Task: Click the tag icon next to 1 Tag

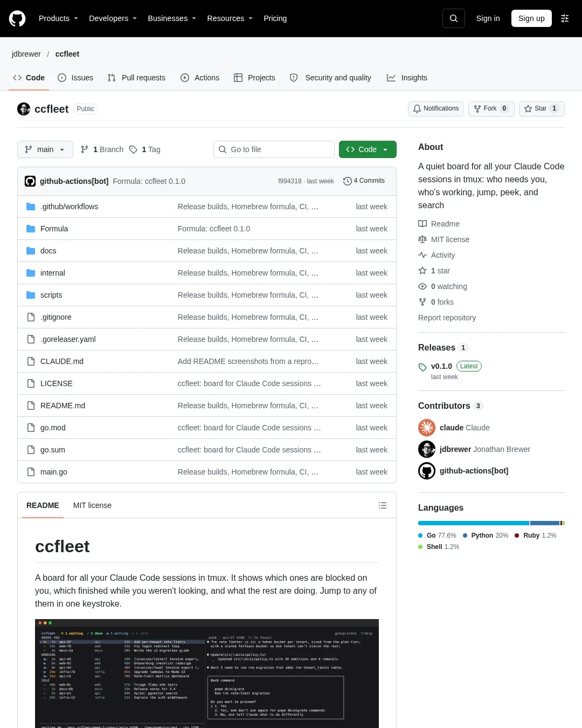Action: 133,149
